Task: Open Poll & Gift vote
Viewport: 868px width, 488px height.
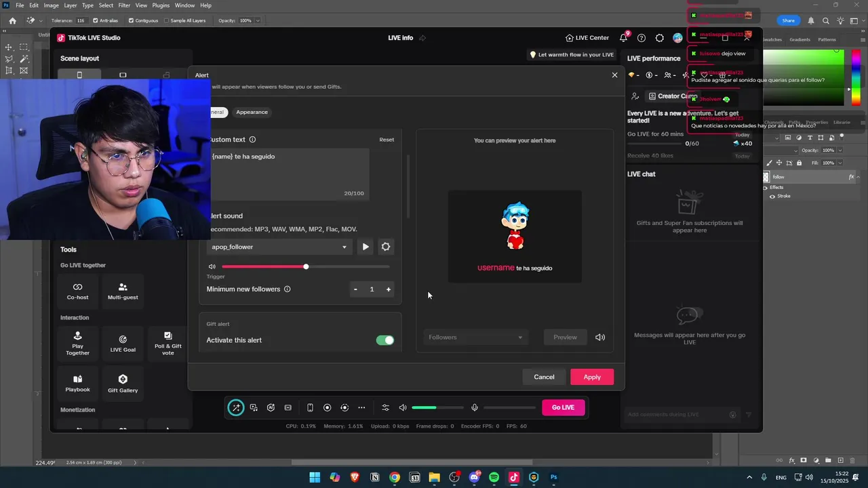Action: [x=167, y=344]
